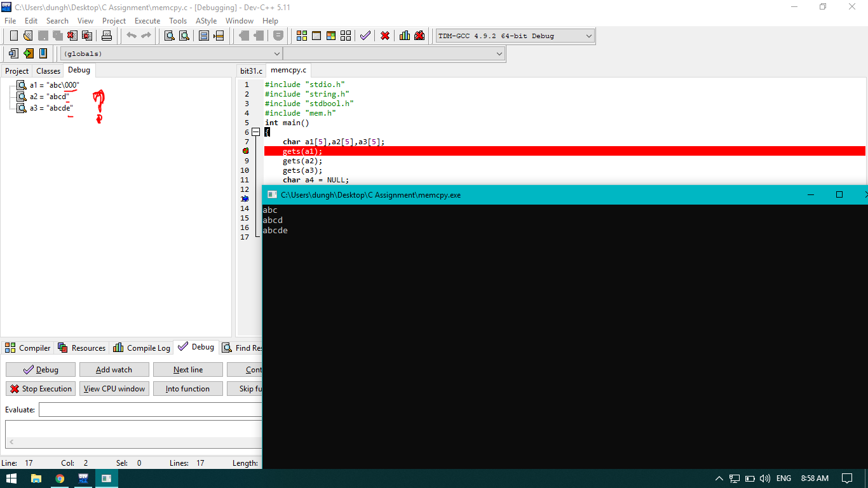Click the red X Stop toolbar icon
The width and height of the screenshot is (868, 488).
click(x=385, y=36)
